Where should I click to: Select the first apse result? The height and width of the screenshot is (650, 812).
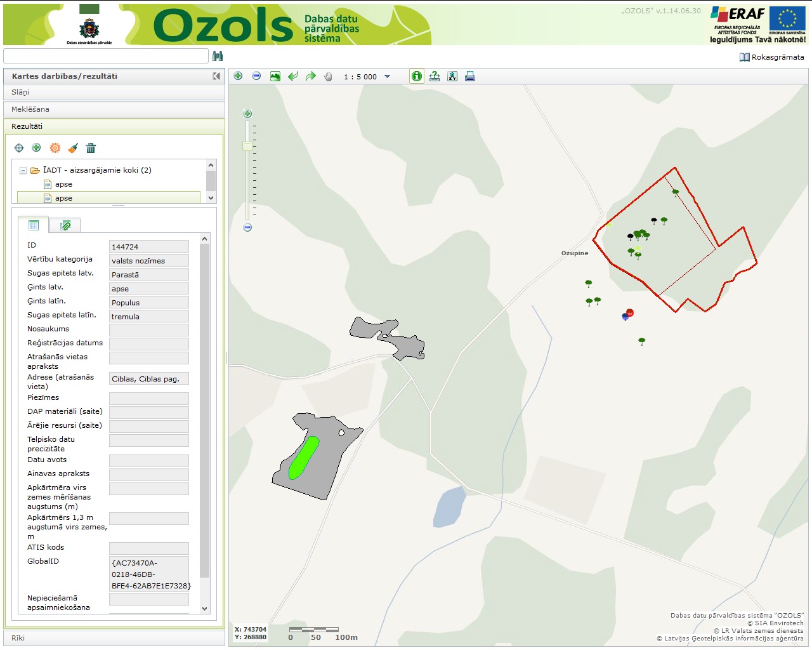pos(63,184)
